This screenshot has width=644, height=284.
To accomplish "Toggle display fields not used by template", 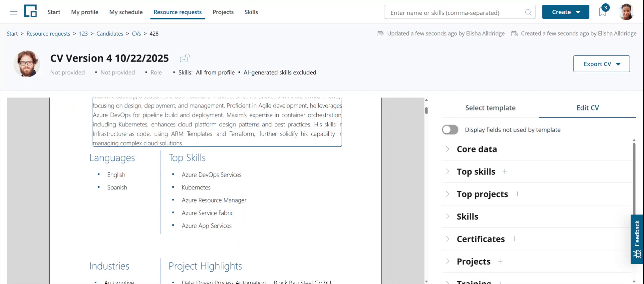I will pyautogui.click(x=450, y=130).
